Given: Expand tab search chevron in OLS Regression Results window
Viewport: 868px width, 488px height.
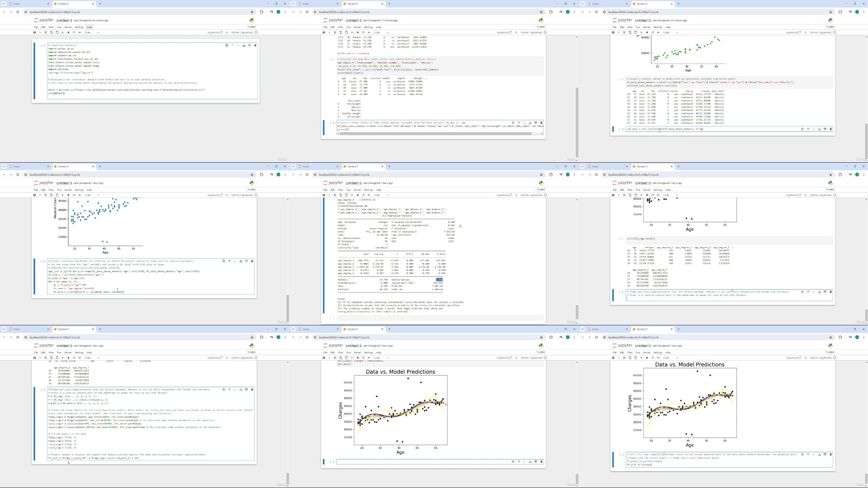Looking at the screenshot, I should (293, 167).
